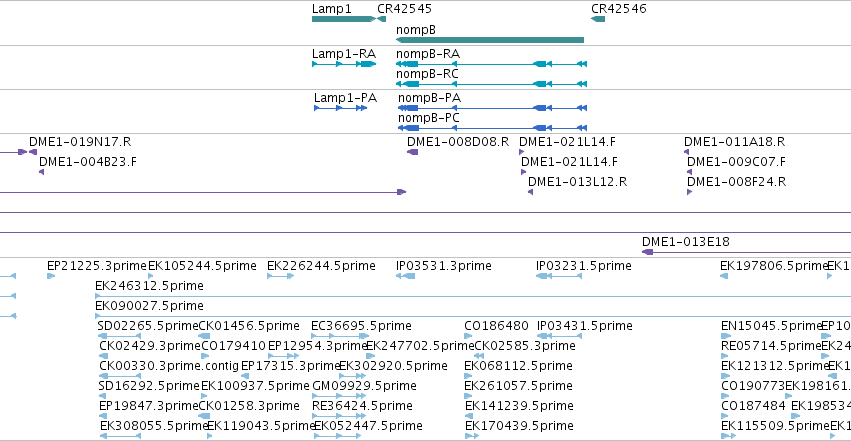Click the EP12954.3prime label

click(x=318, y=346)
